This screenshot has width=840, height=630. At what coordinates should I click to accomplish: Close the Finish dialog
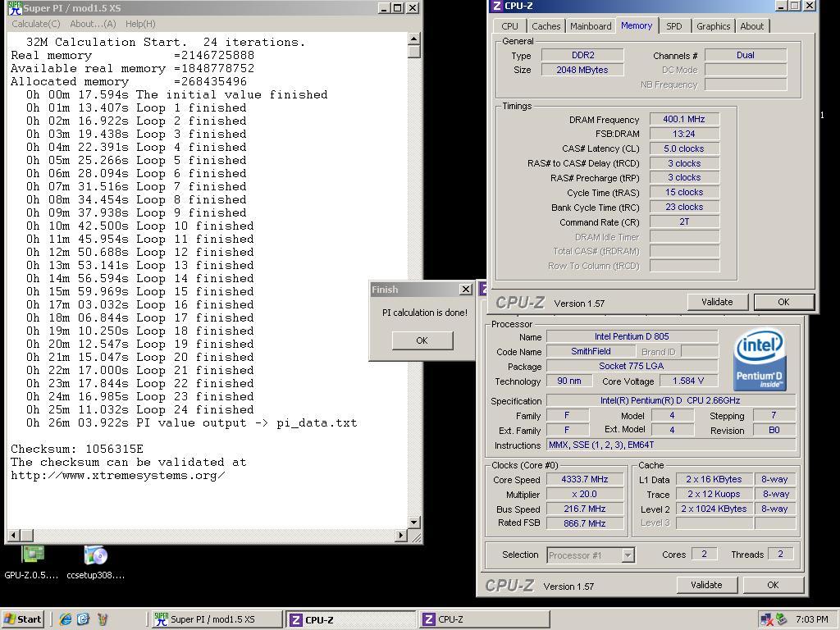(x=466, y=290)
